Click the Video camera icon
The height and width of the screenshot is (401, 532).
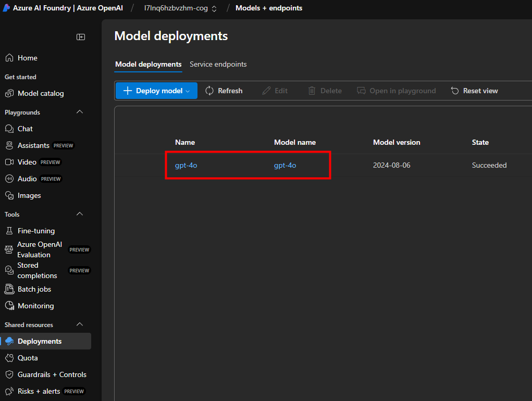pos(9,162)
